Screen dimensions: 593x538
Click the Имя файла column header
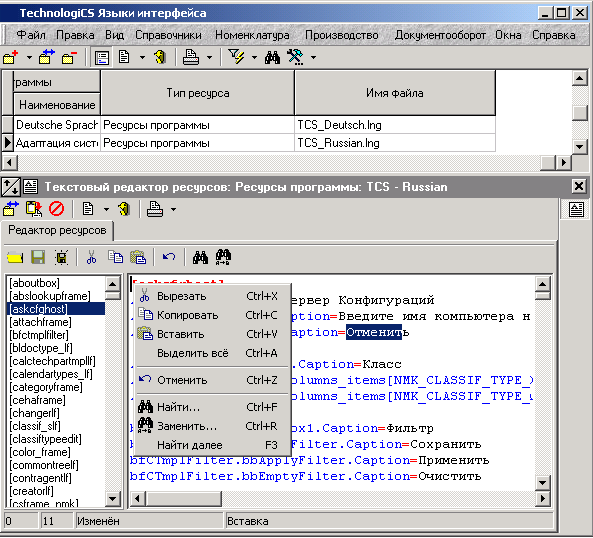coord(394,93)
